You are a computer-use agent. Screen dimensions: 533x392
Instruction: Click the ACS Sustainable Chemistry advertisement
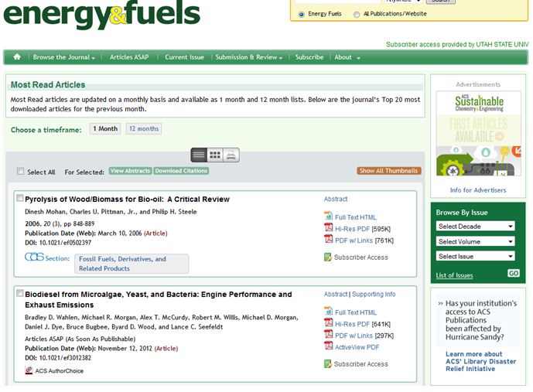[478, 134]
